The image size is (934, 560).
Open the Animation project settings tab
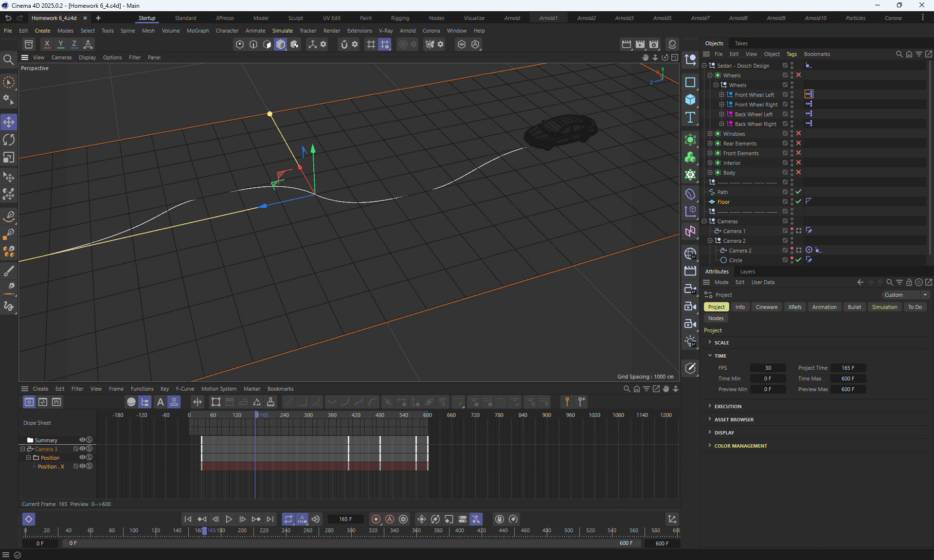[x=824, y=307]
